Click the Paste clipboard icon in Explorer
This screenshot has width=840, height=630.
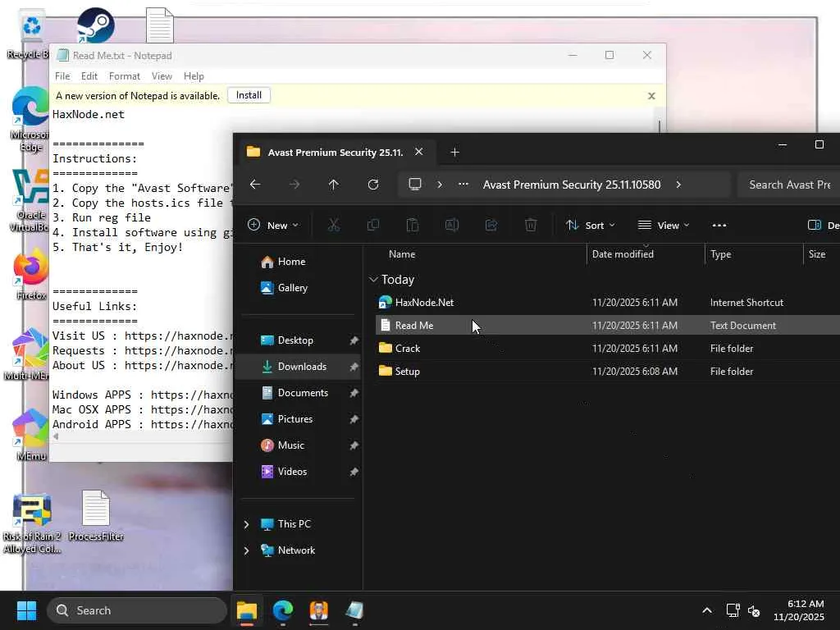[413, 225]
